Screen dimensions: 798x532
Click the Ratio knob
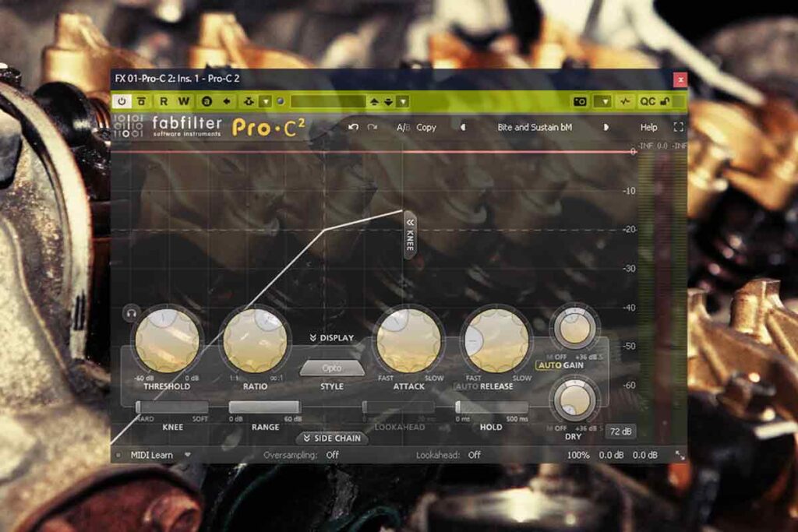pyautogui.click(x=255, y=340)
